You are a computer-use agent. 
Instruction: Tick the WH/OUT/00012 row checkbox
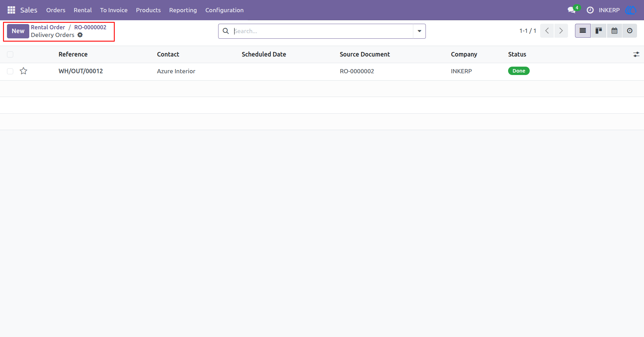(10, 71)
